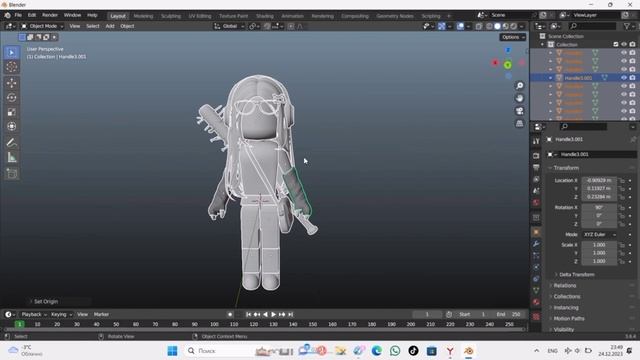Select wireframe viewport shading mode
Screen dimensions: 640x360
489,26
